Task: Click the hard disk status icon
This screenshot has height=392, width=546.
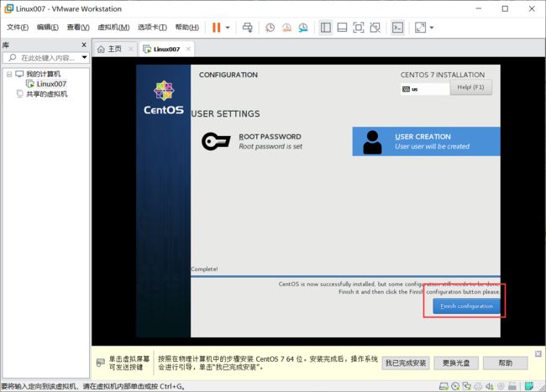Action: pos(444,386)
